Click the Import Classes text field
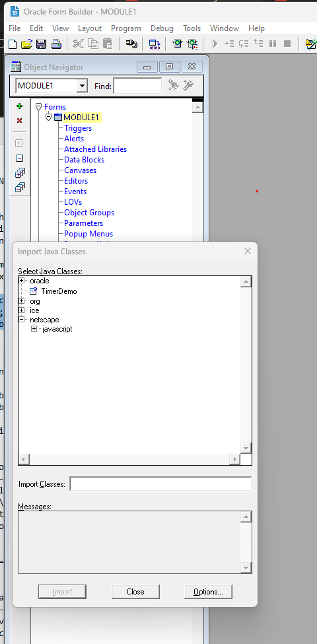 click(160, 483)
